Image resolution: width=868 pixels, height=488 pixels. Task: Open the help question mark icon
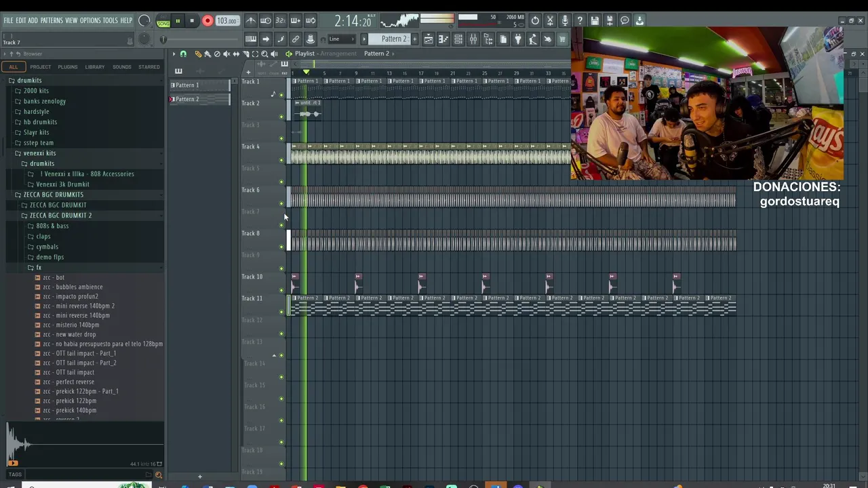coord(580,21)
